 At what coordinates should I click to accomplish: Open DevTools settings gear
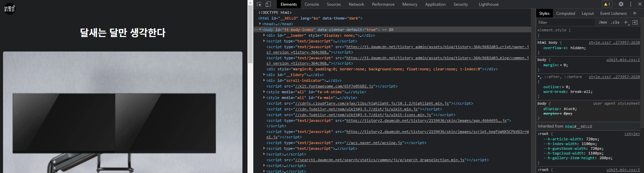621,4
